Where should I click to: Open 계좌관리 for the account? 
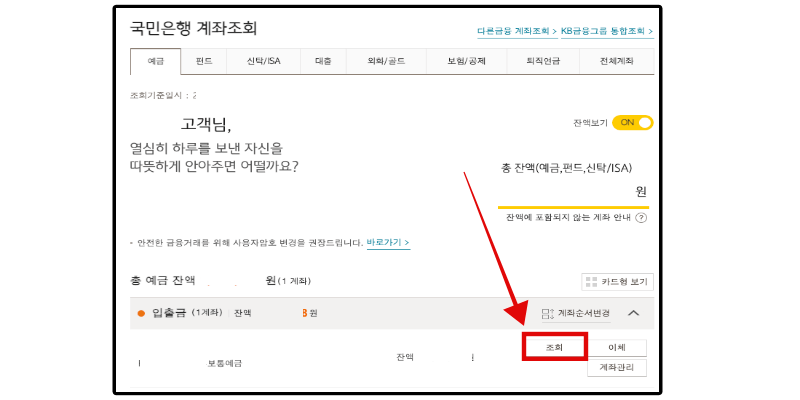pos(617,368)
